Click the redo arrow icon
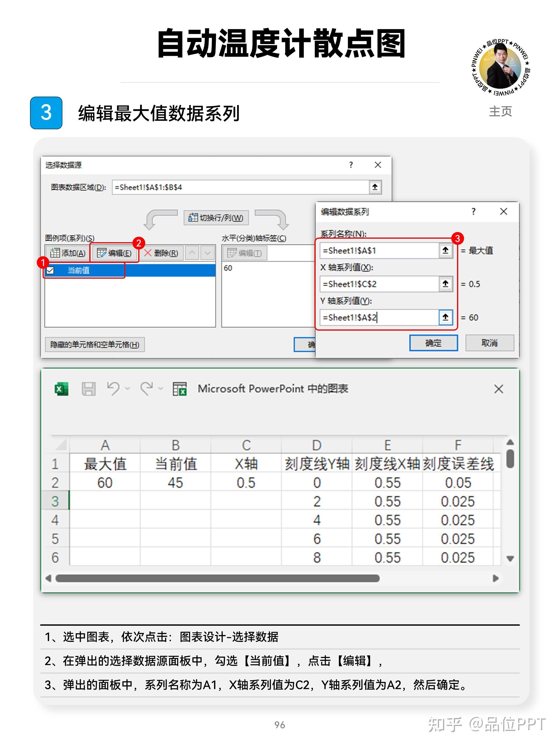This screenshot has height=747, width=560. tap(146, 388)
